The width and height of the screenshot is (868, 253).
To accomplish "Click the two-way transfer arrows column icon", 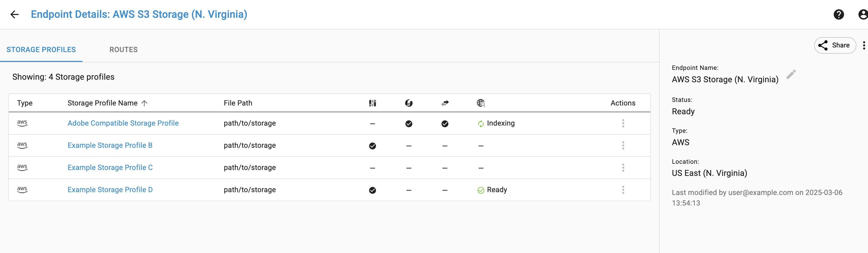I will [x=445, y=103].
